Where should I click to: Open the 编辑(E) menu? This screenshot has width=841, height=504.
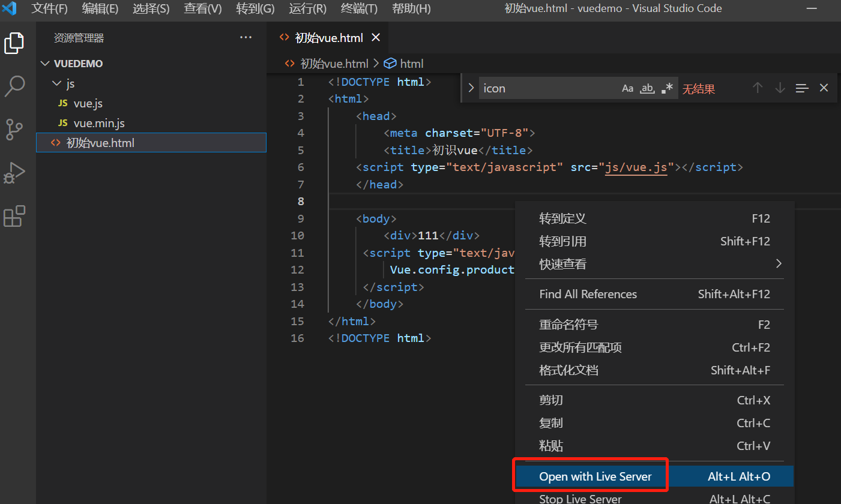pos(100,8)
